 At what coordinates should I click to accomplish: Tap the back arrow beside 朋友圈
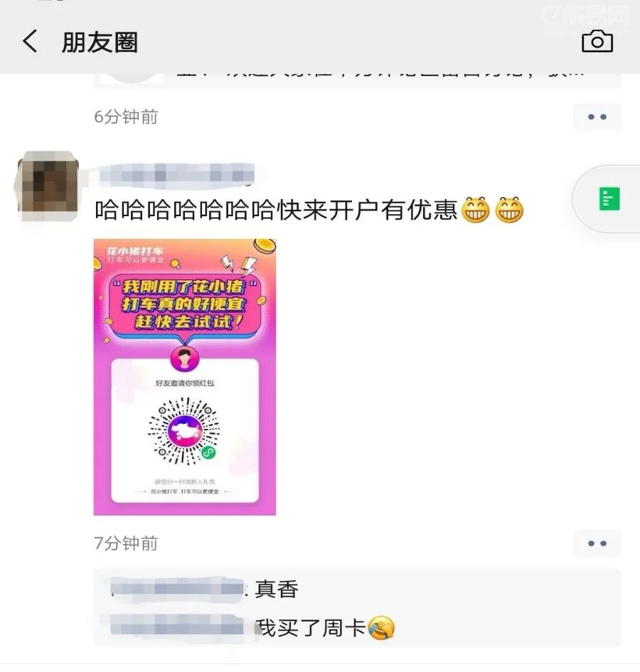coord(30,41)
